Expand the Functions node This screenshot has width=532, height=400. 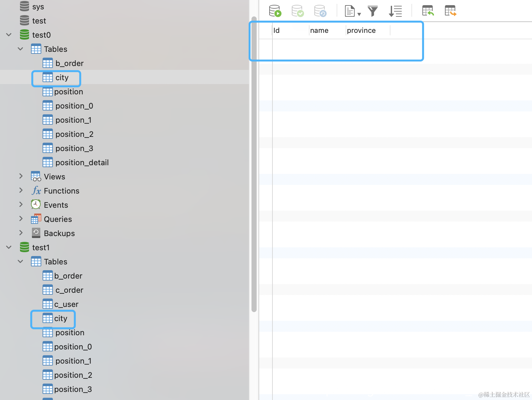pos(21,190)
